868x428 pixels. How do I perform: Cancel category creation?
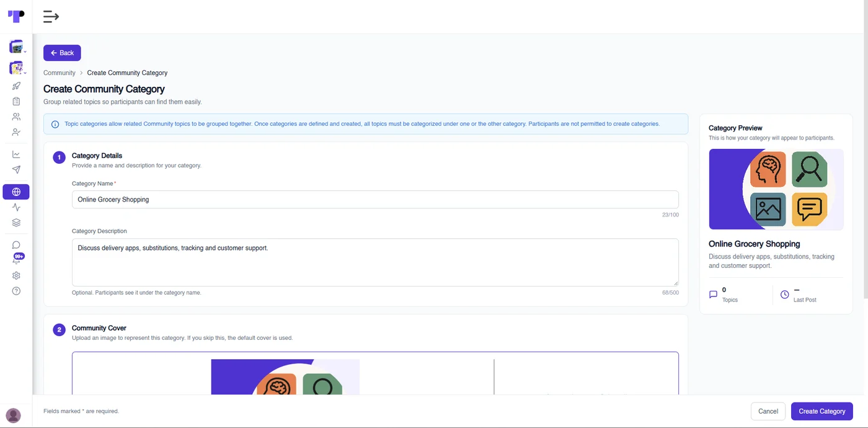coord(768,411)
